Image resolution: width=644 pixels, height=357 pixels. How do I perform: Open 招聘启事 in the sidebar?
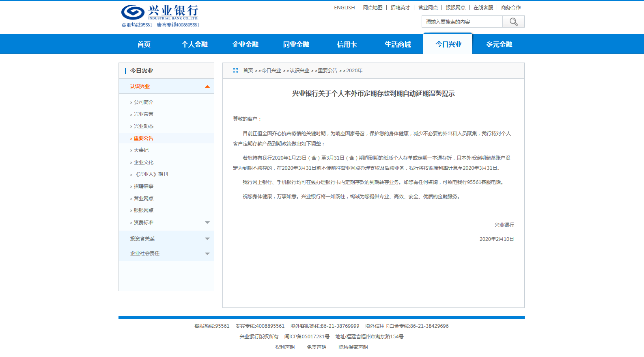coord(144,186)
